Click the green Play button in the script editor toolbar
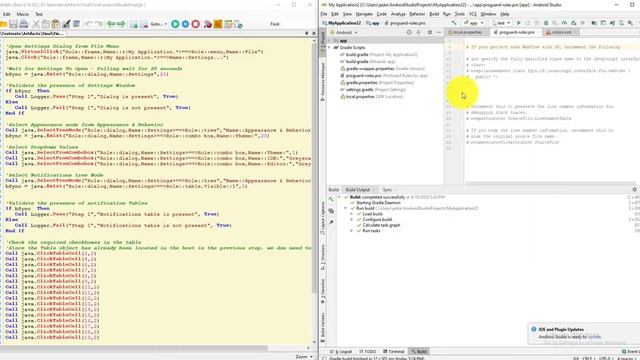The image size is (640, 360). (x=175, y=24)
